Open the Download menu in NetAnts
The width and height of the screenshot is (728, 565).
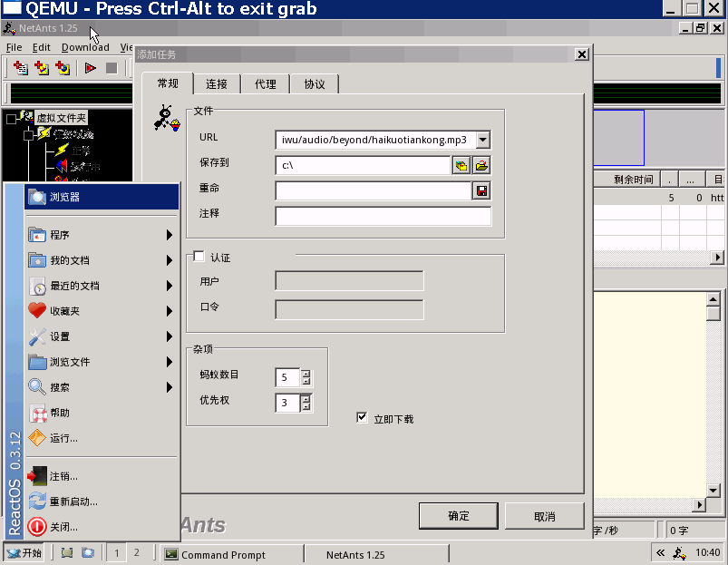(x=85, y=47)
